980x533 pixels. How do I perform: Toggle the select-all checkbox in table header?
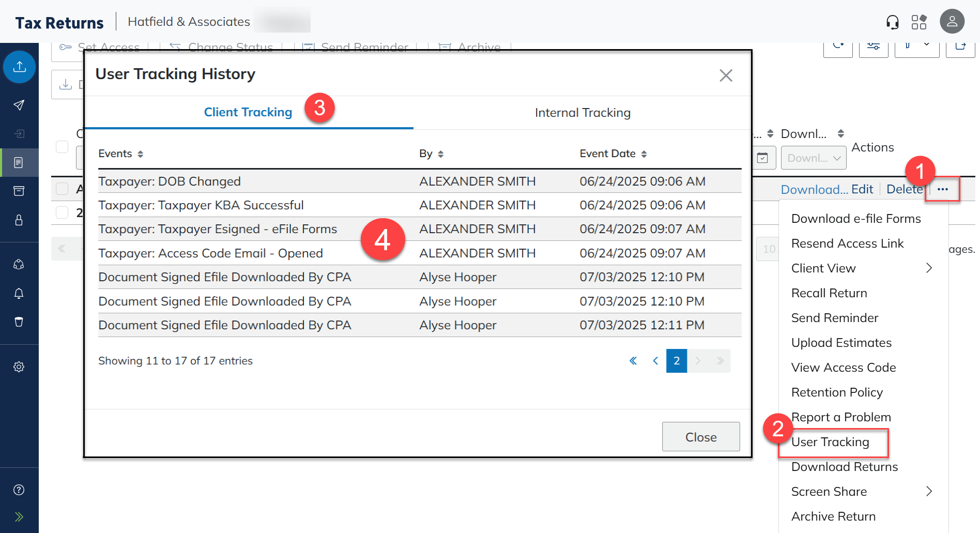pos(62,147)
